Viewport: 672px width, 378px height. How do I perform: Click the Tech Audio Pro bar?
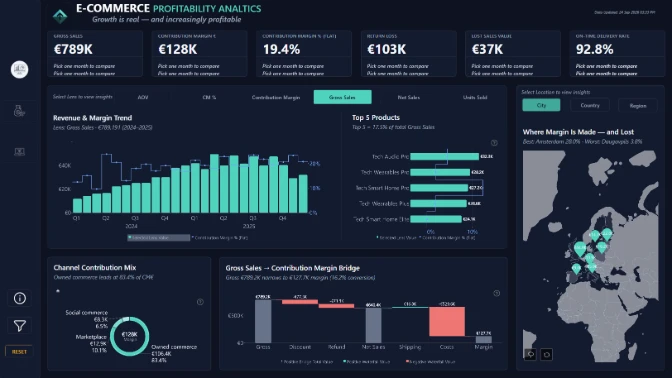(444, 156)
